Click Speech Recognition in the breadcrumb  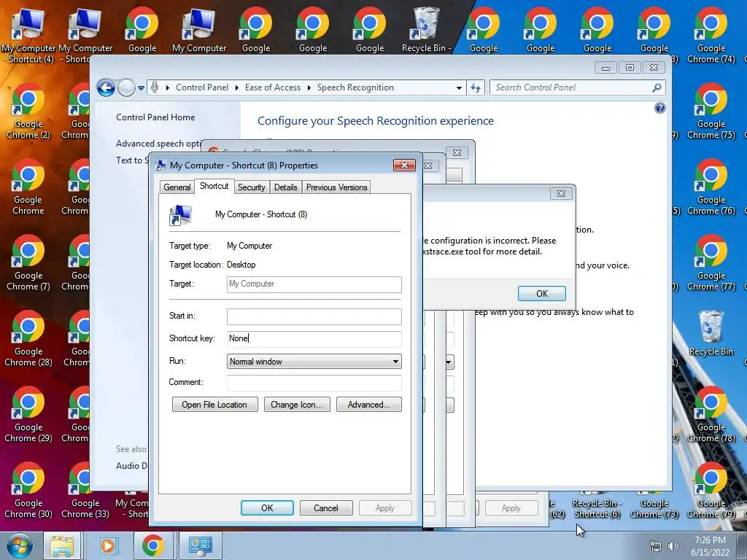[x=355, y=87]
